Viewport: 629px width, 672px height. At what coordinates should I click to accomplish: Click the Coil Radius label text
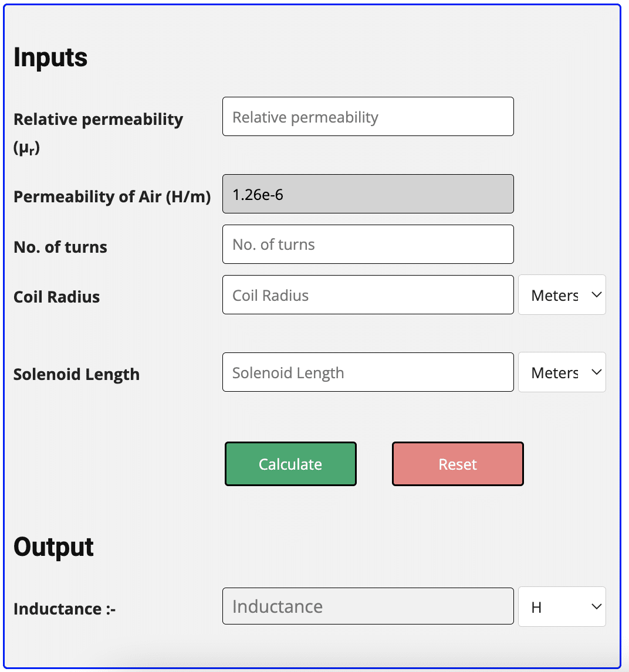coord(56,297)
